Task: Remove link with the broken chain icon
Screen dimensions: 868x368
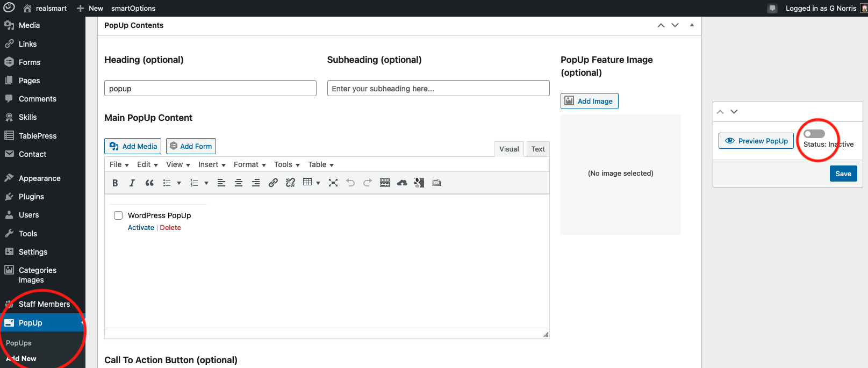Action: pos(290,183)
